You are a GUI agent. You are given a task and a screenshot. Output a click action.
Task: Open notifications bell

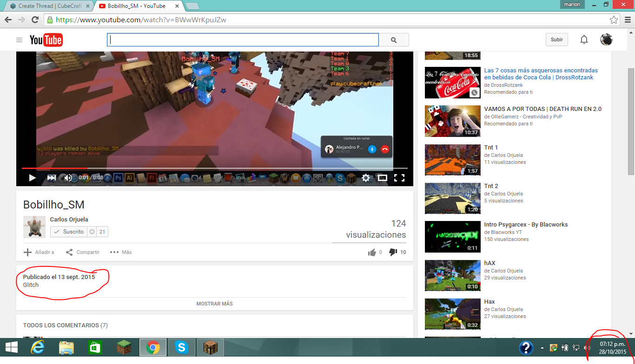point(584,39)
